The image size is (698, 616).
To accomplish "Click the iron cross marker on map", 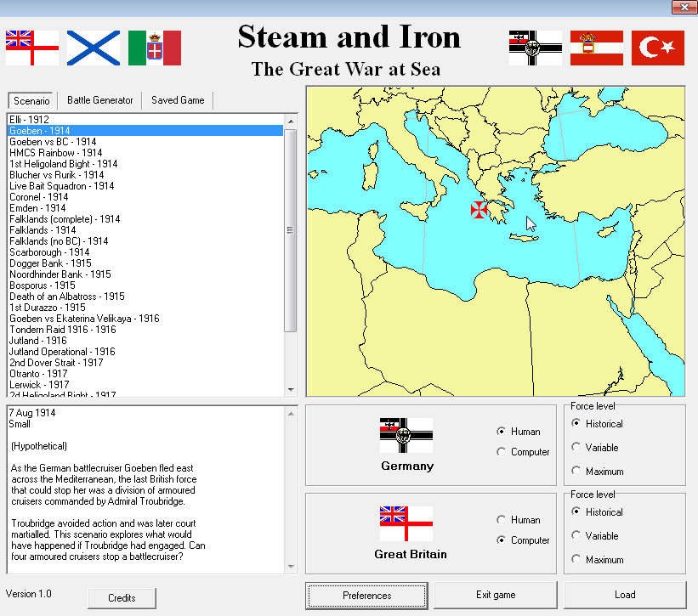I will click(480, 209).
